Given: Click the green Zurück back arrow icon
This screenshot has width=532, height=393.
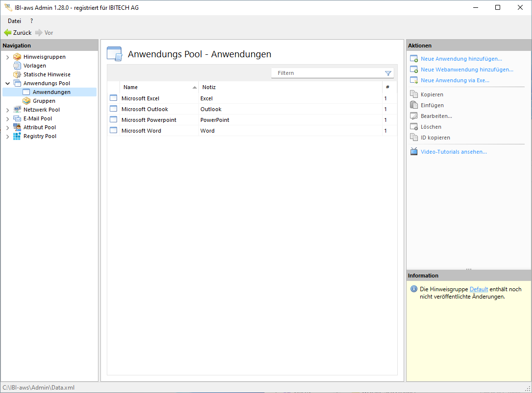Looking at the screenshot, I should click(7, 33).
